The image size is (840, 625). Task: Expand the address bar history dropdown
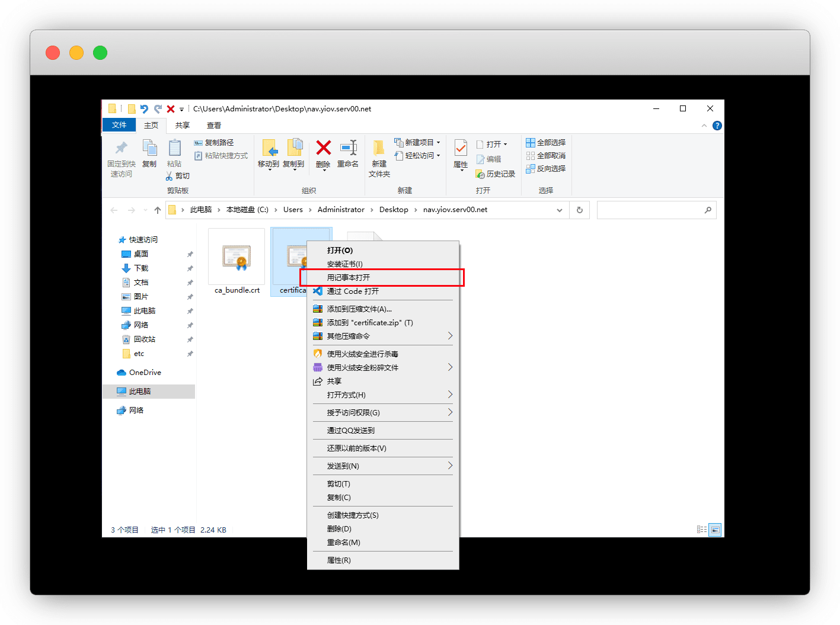coord(560,210)
